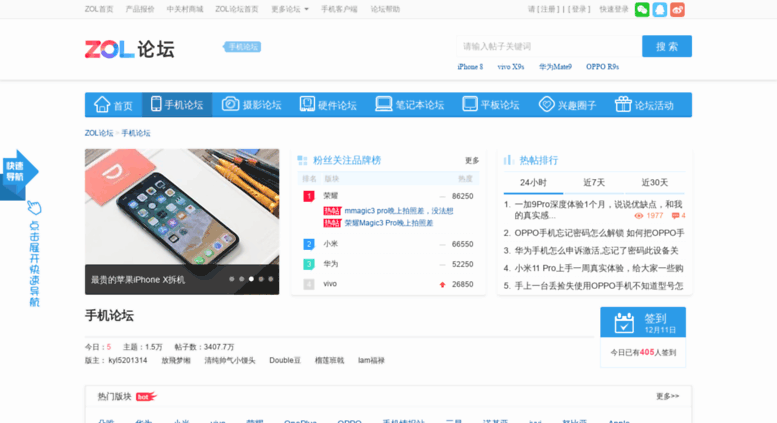Switch to the 近30天 tab
Screen dimensions: 777x423
pos(655,182)
